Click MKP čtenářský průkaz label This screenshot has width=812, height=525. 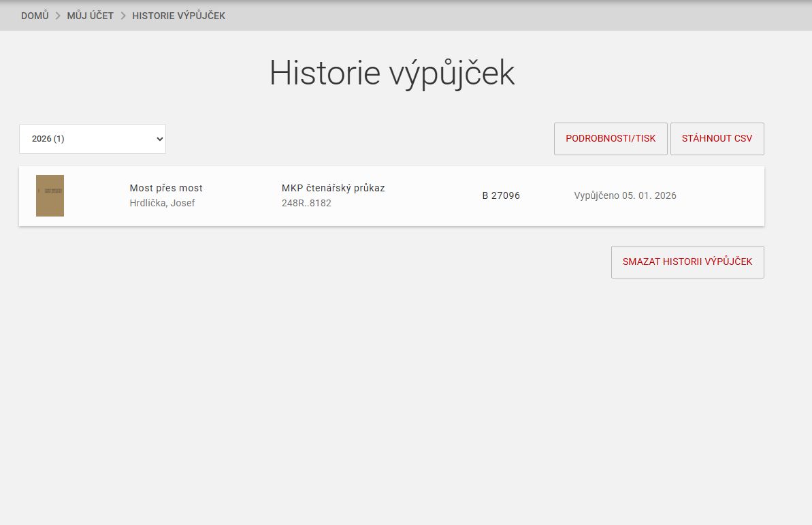click(x=333, y=188)
